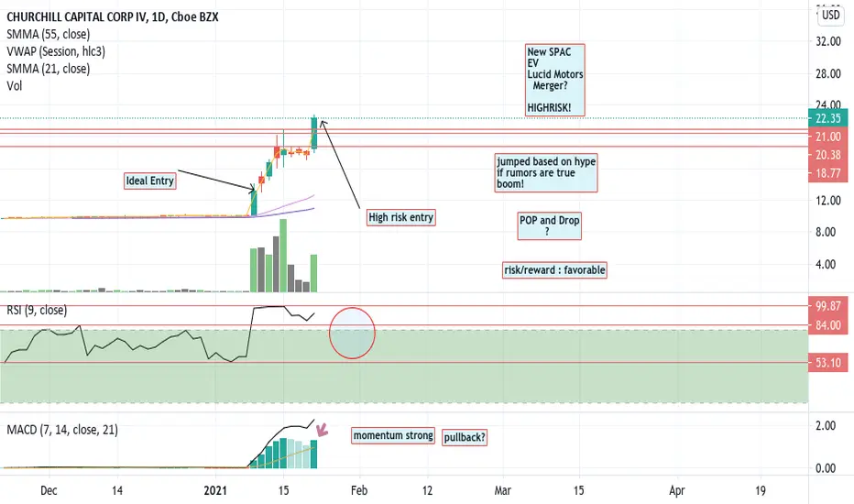Select the POP and Drop note
The height and width of the screenshot is (504, 854).
[x=549, y=225]
